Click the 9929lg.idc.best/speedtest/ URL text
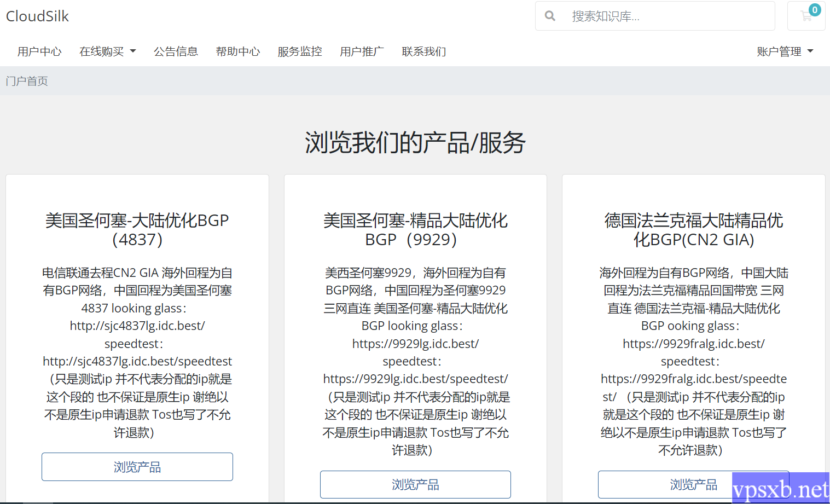 point(415,379)
